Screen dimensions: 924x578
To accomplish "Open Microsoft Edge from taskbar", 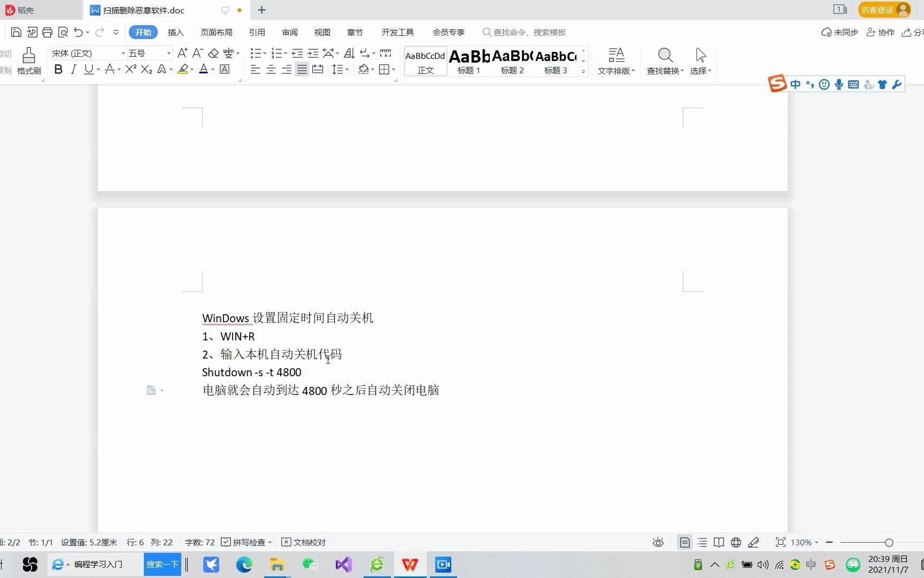I will (x=244, y=565).
